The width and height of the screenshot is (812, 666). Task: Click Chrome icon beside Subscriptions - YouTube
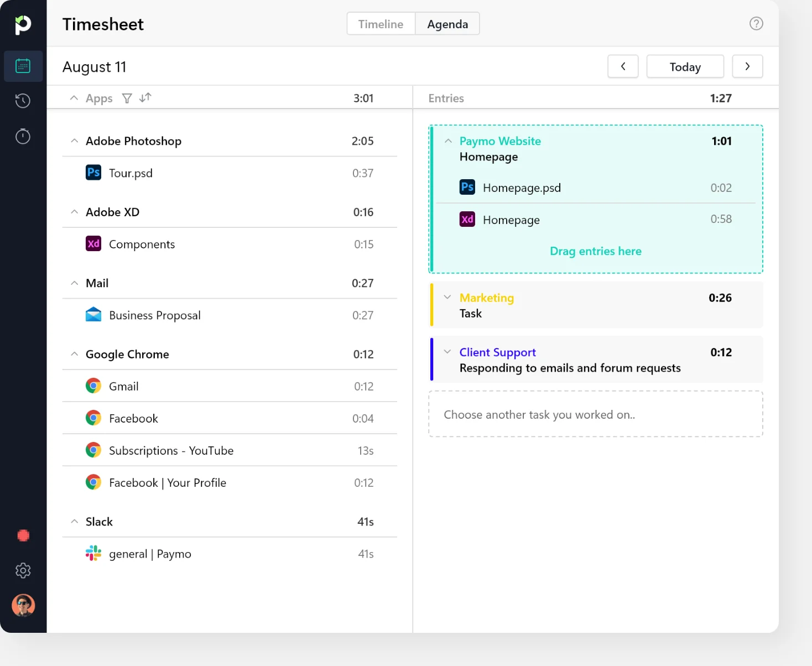(93, 450)
